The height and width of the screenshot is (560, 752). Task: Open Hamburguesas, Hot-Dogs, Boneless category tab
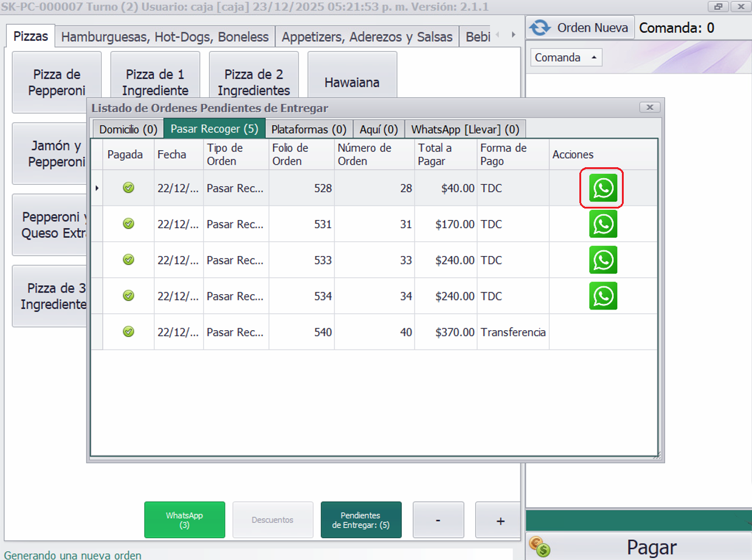pyautogui.click(x=165, y=37)
